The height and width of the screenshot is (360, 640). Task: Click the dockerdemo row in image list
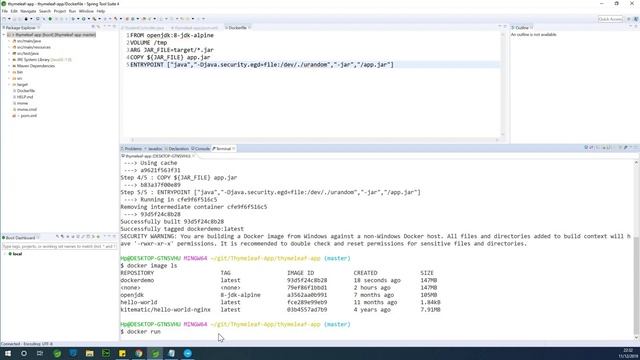tap(279, 280)
